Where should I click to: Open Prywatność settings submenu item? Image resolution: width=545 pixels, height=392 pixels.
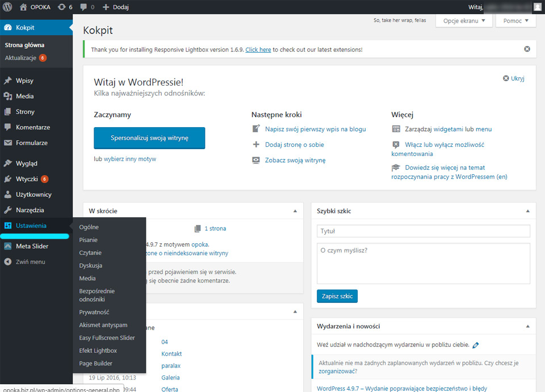(x=94, y=312)
